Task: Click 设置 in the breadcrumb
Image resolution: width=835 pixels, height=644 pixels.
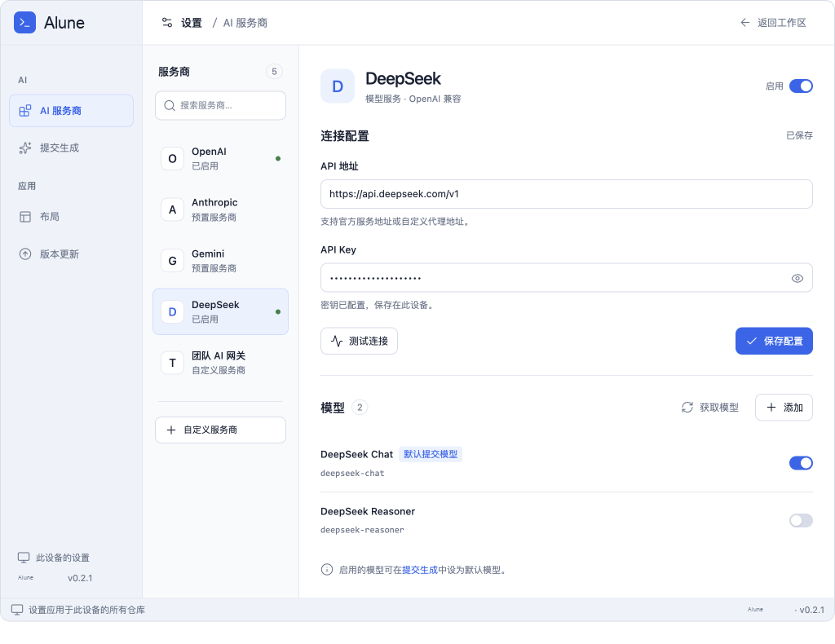Action: click(x=191, y=22)
